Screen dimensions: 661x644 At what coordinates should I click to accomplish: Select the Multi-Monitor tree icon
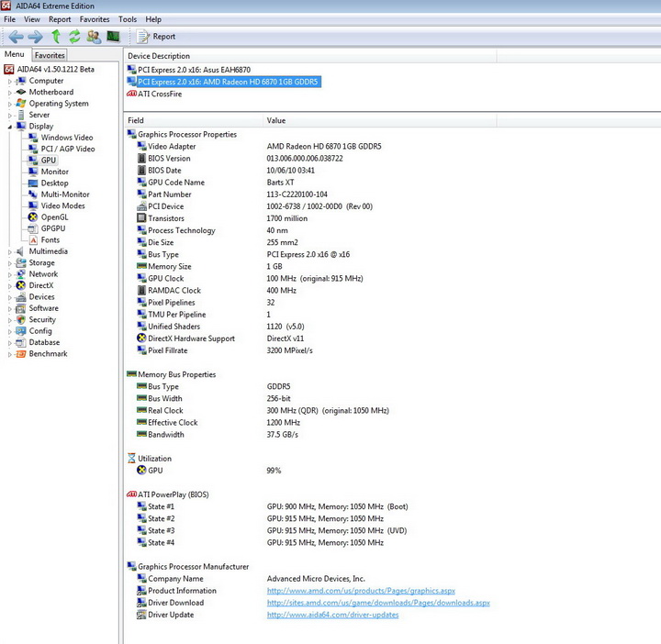click(33, 194)
